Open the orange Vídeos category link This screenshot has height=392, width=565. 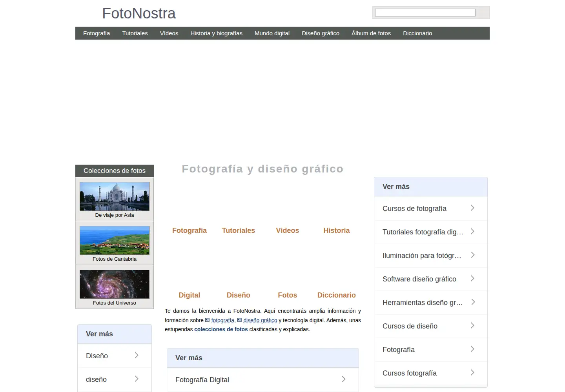coord(288,230)
